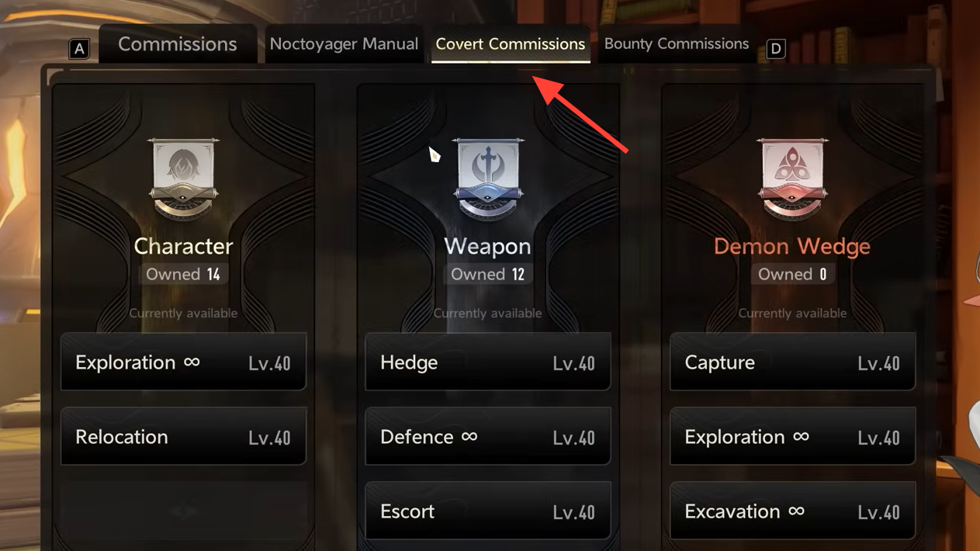Choose the Escort Lv.40 commission

(488, 511)
